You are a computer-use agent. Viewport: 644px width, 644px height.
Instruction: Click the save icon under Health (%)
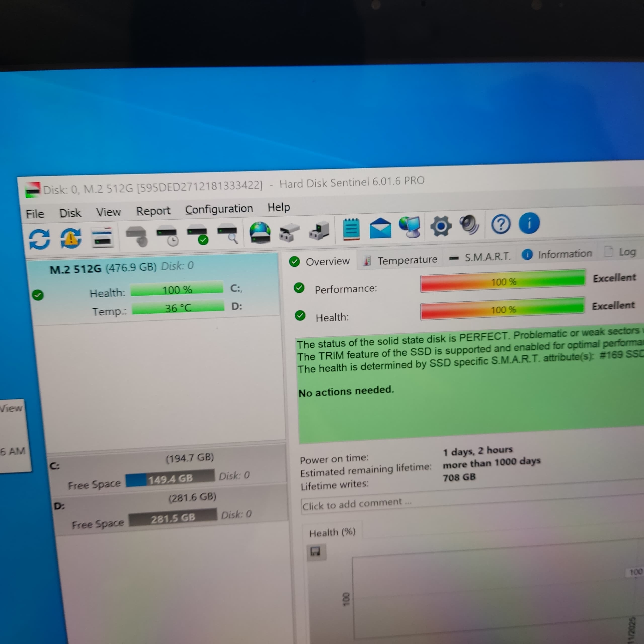[315, 551]
